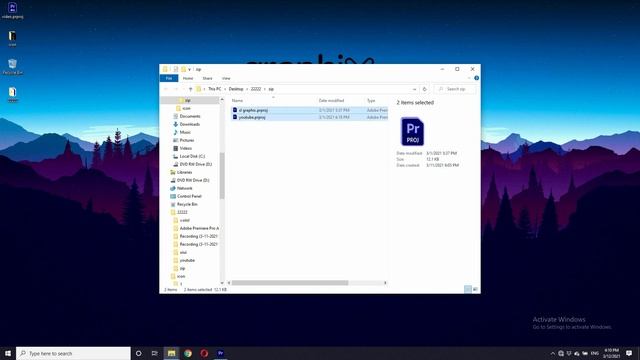Show hidden icons in the system tray
Screen dimensions: 640x360
(x=553, y=353)
